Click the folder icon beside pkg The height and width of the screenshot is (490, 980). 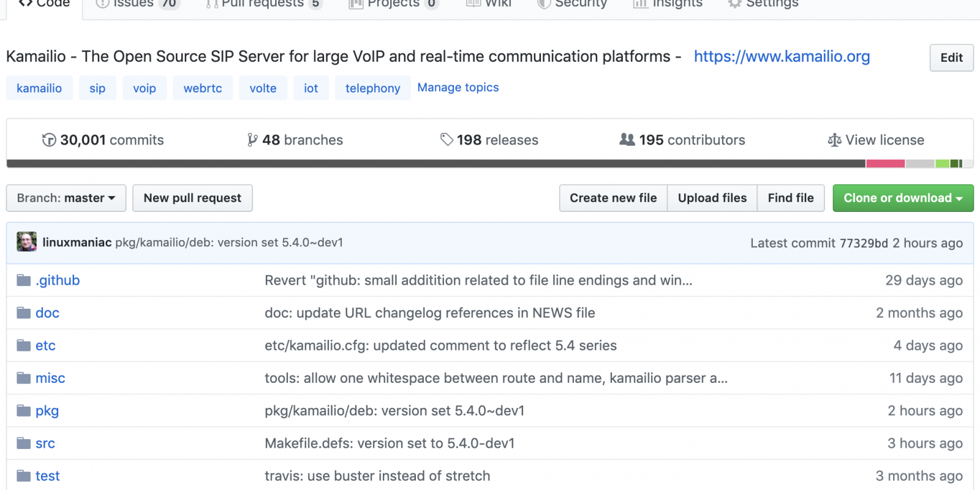pos(24,410)
